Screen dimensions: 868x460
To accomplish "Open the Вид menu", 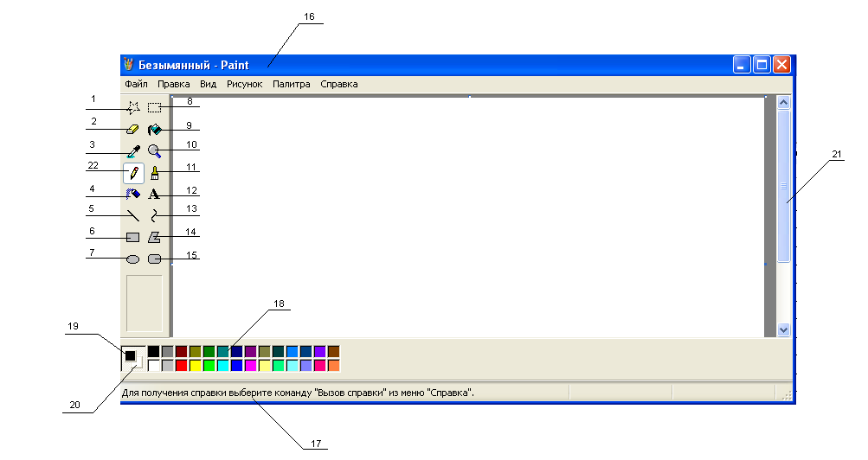I will pyautogui.click(x=209, y=84).
